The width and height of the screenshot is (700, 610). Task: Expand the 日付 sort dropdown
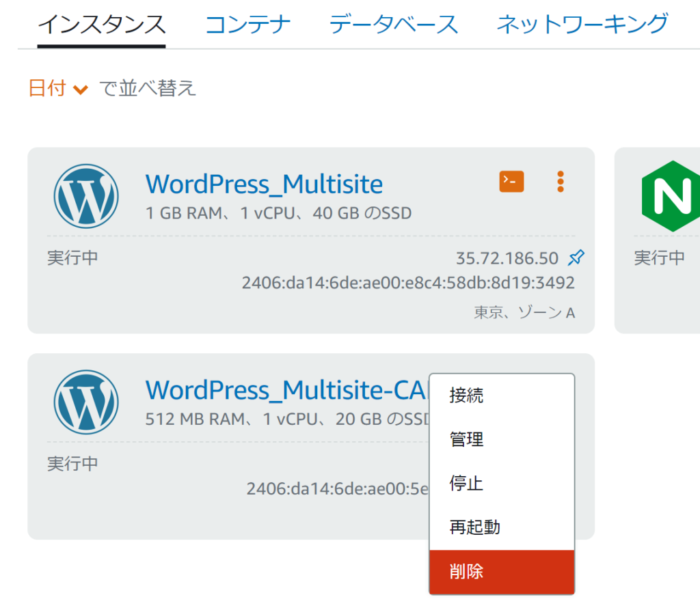coord(59,88)
